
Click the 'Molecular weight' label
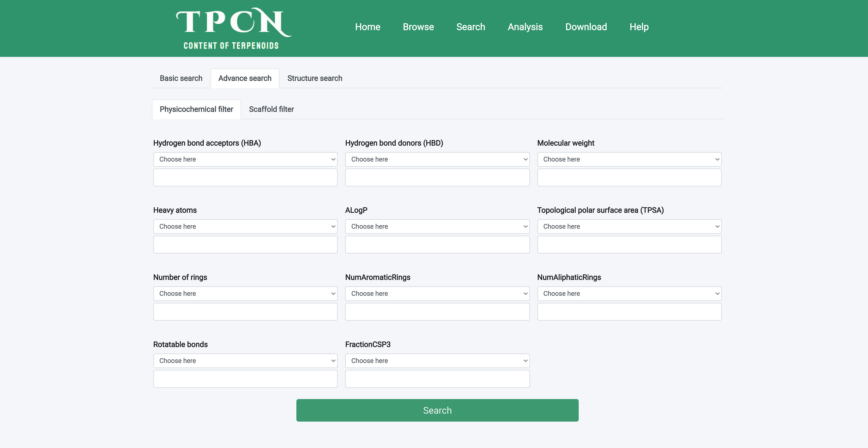[566, 143]
